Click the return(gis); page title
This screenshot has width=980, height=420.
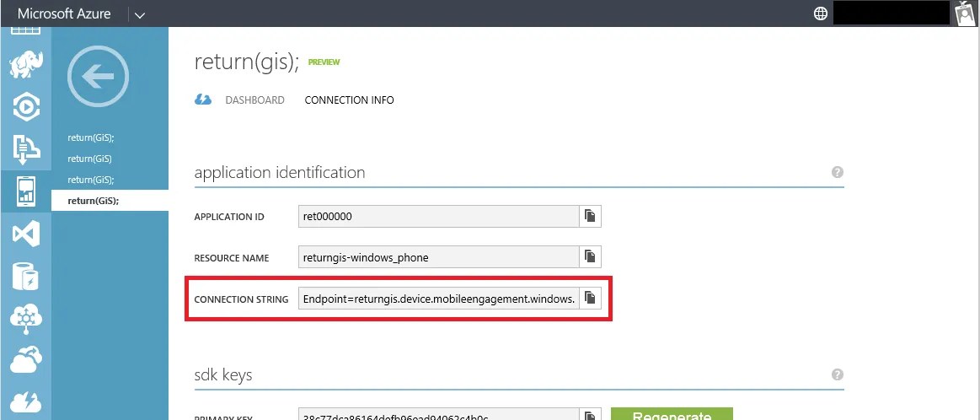pos(248,62)
